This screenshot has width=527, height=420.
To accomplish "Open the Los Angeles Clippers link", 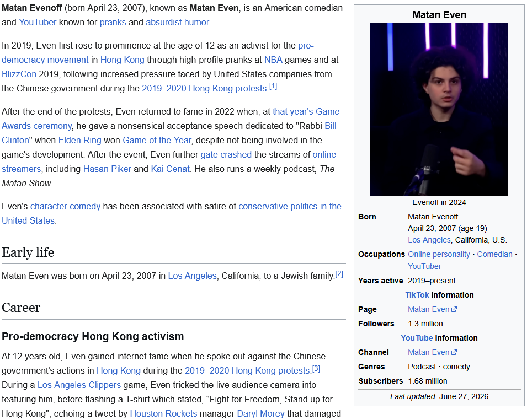I will click(x=79, y=385).
